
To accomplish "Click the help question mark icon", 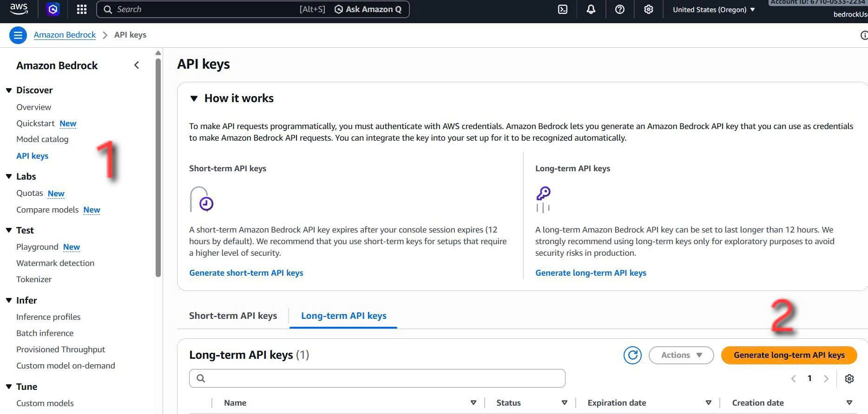I will 619,9.
